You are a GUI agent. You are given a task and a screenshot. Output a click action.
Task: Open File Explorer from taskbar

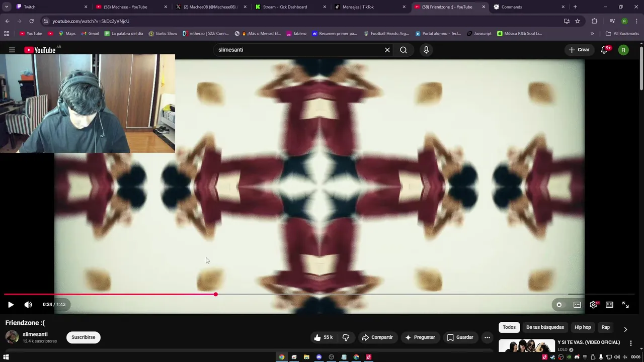[306, 357]
